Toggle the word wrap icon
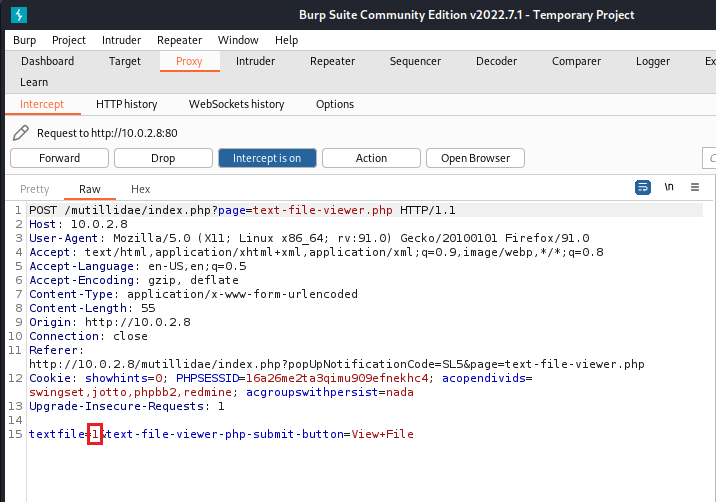 point(643,187)
